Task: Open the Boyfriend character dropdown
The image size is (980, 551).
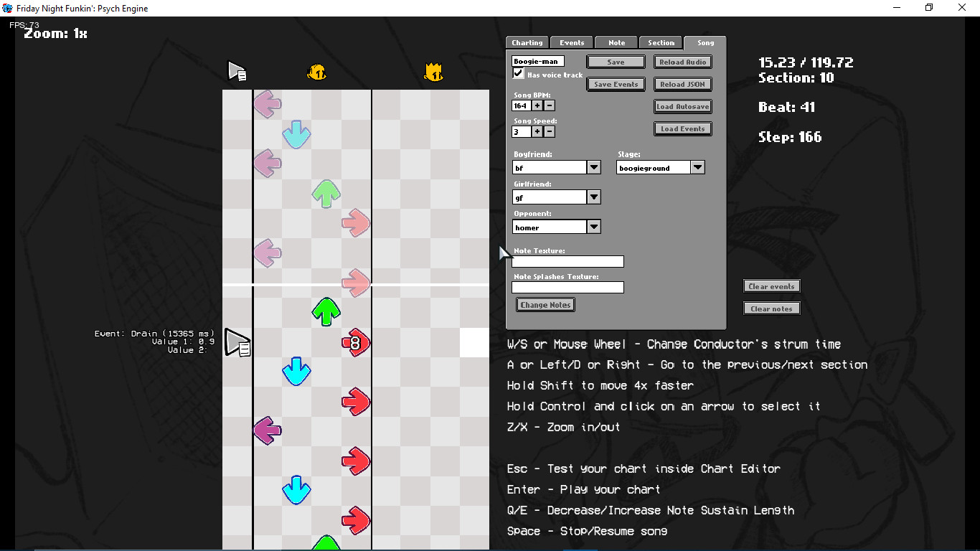Action: 593,167
